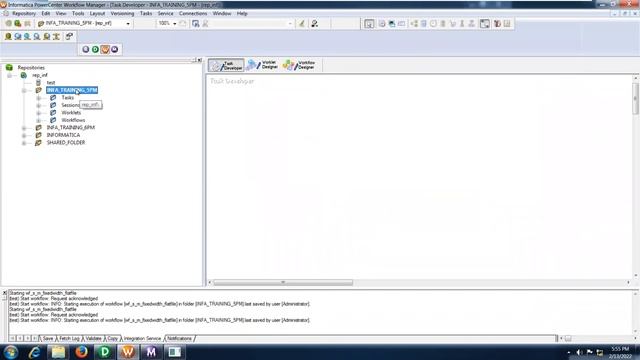Switch to the Worklet Designer tool
This screenshot has height=360, width=640.
click(x=263, y=65)
